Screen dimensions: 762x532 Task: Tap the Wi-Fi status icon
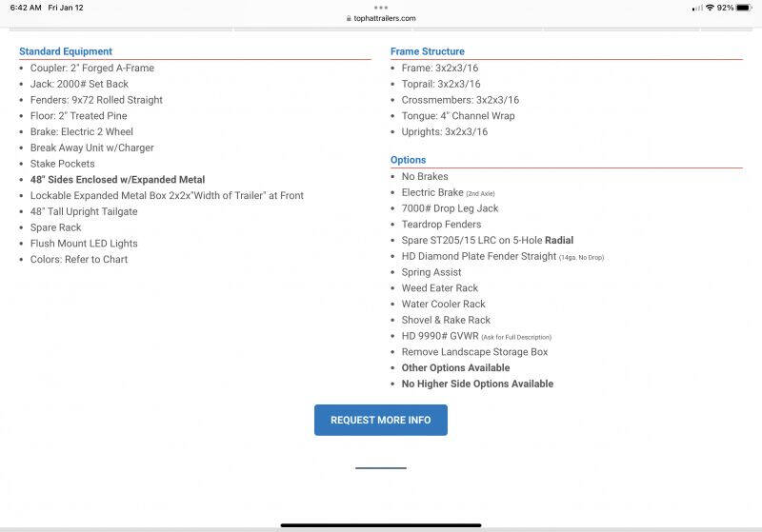coord(710,8)
